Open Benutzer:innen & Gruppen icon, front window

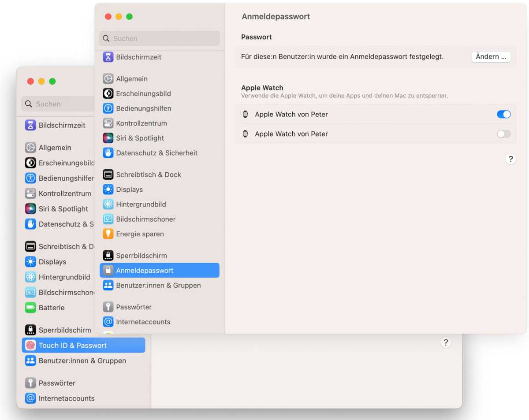(x=108, y=286)
